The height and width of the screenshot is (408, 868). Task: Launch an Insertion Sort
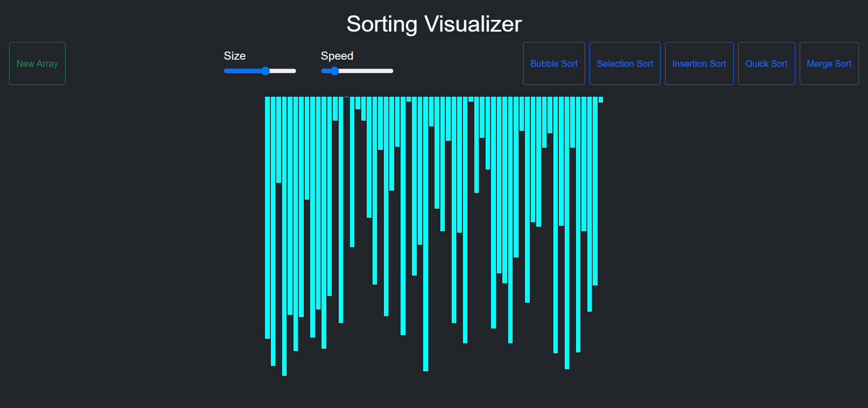point(699,63)
